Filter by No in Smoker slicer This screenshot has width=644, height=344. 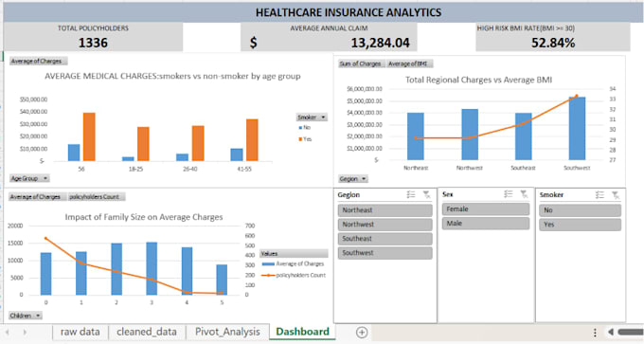click(x=580, y=210)
